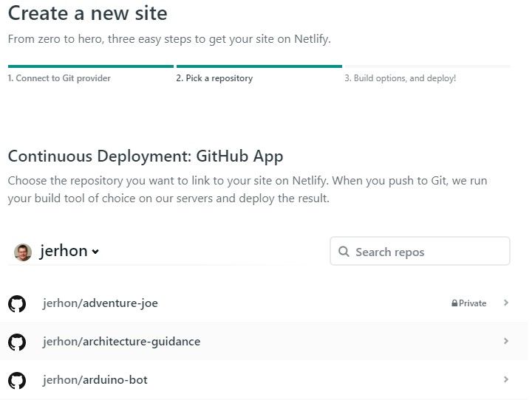This screenshot has height=400, width=532.
Task: Click the magnifier icon in search box
Action: tap(344, 252)
